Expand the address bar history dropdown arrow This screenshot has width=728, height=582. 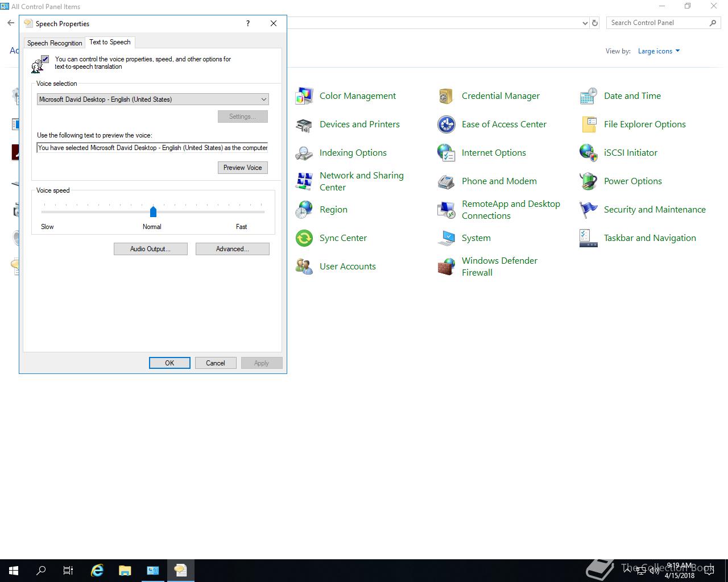pos(585,23)
